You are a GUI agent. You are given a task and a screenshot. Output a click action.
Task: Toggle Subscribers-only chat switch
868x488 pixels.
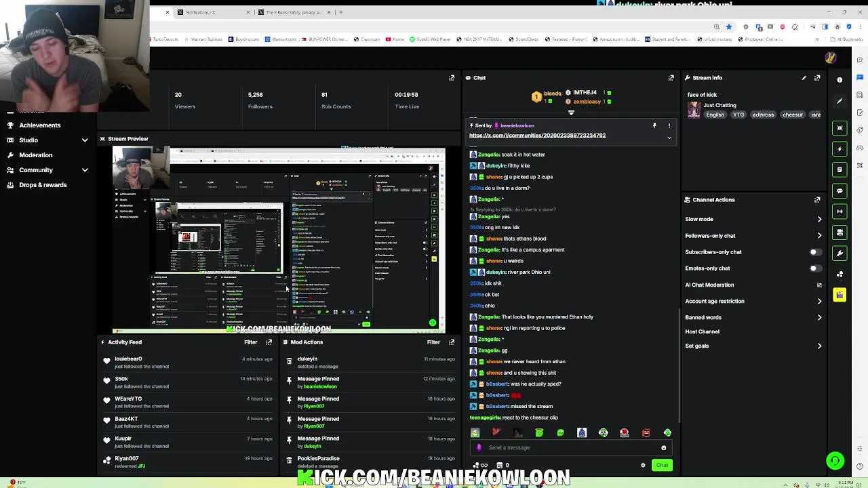tap(816, 252)
